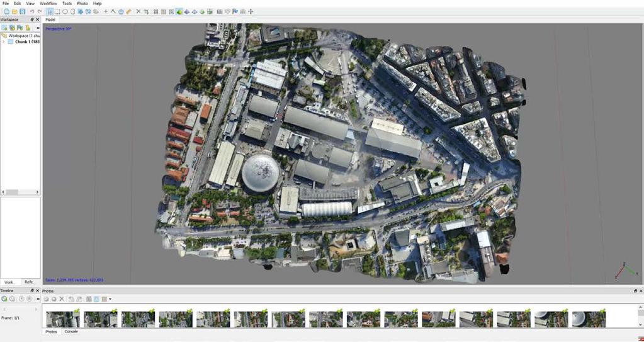Screen dimensions: 644x342
Task: Close the Timeline panel
Action: [38, 290]
